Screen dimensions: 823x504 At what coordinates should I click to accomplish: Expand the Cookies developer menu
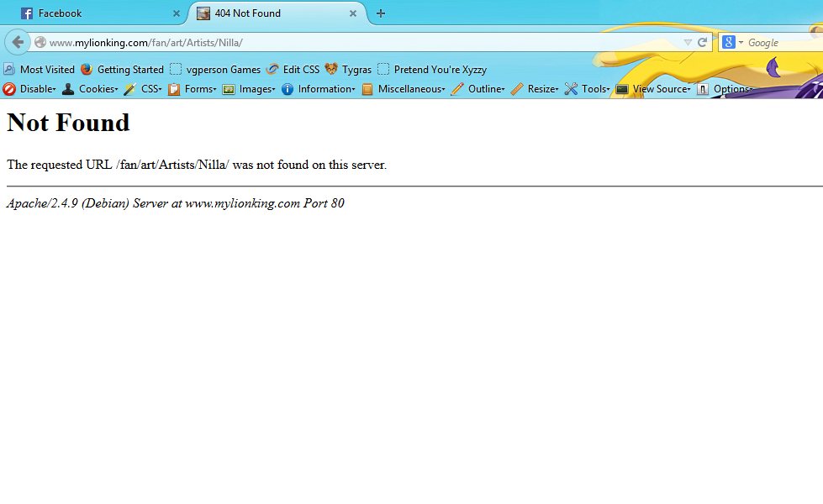tap(90, 89)
